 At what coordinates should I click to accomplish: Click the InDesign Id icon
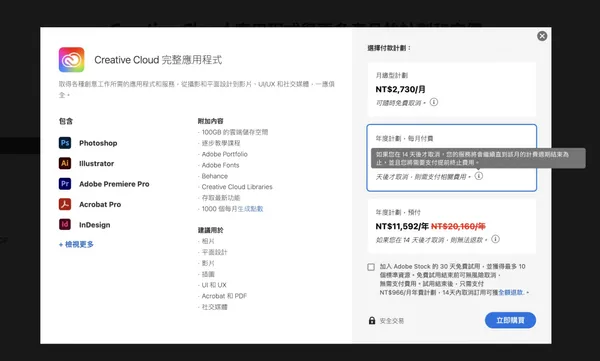tap(65, 224)
